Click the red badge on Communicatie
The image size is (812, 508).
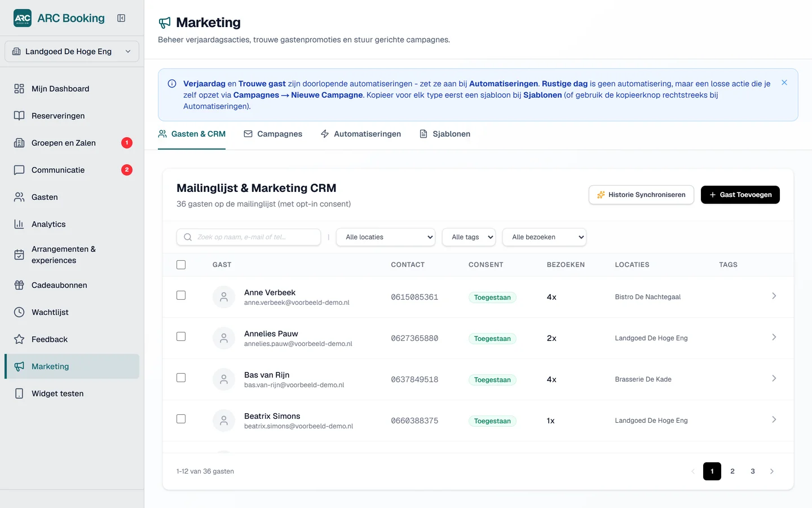(127, 170)
